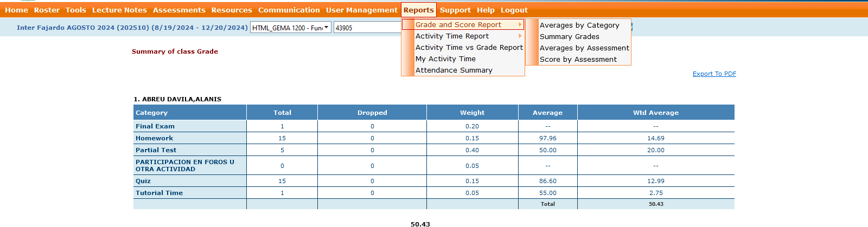Expand the HTML_GEMA 1200 course dropdown
Image resolution: width=868 pixels, height=227 pixels.
pyautogui.click(x=290, y=28)
